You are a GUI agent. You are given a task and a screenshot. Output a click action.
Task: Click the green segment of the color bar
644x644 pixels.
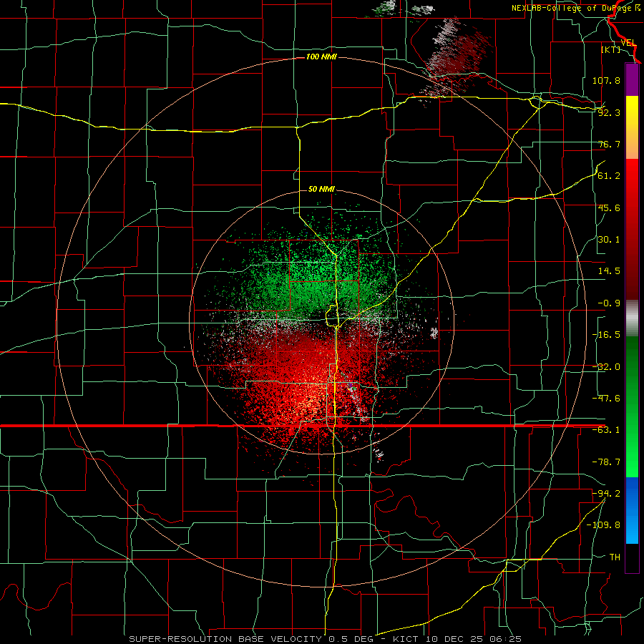[x=632, y=406]
